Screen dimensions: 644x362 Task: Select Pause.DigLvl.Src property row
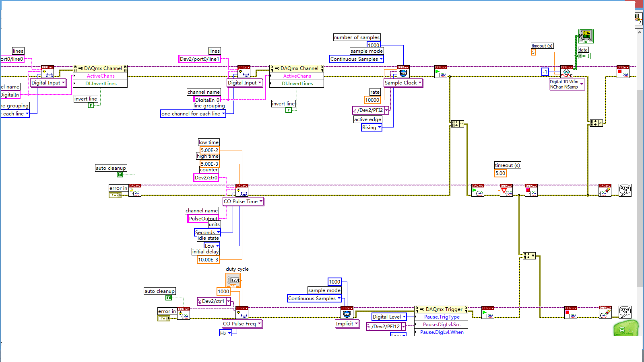442,325
